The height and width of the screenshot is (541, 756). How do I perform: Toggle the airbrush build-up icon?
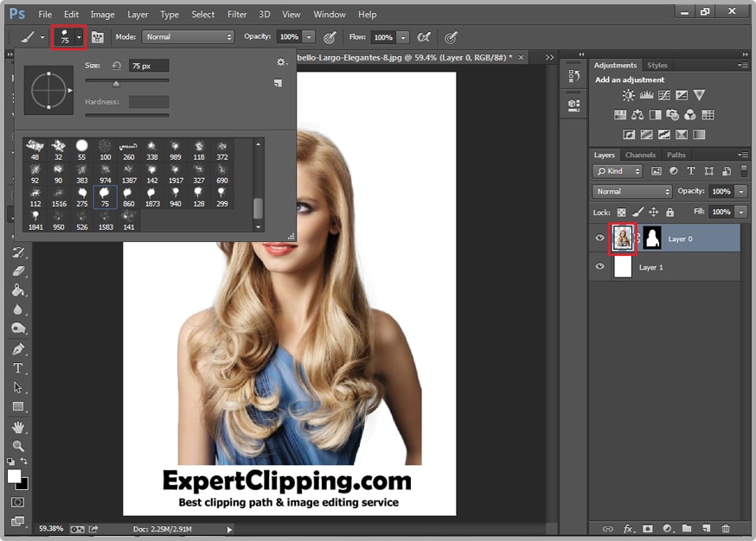pos(424,37)
